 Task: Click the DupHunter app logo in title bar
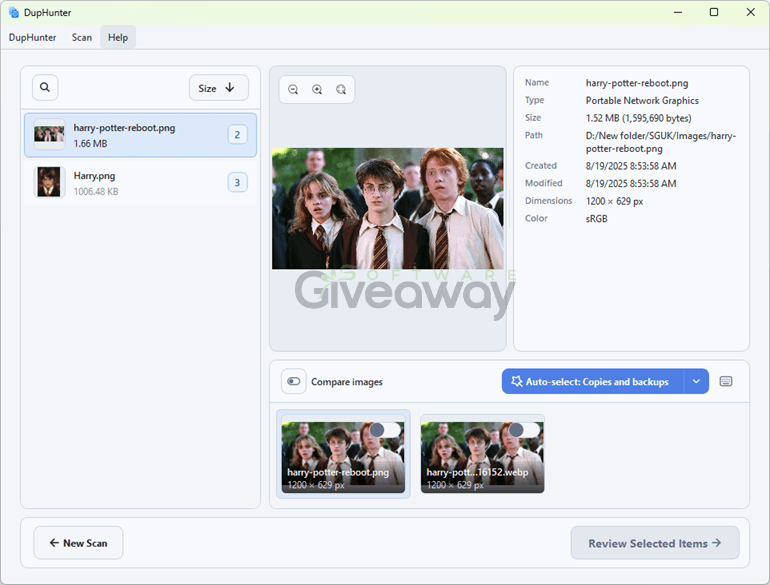tap(14, 12)
